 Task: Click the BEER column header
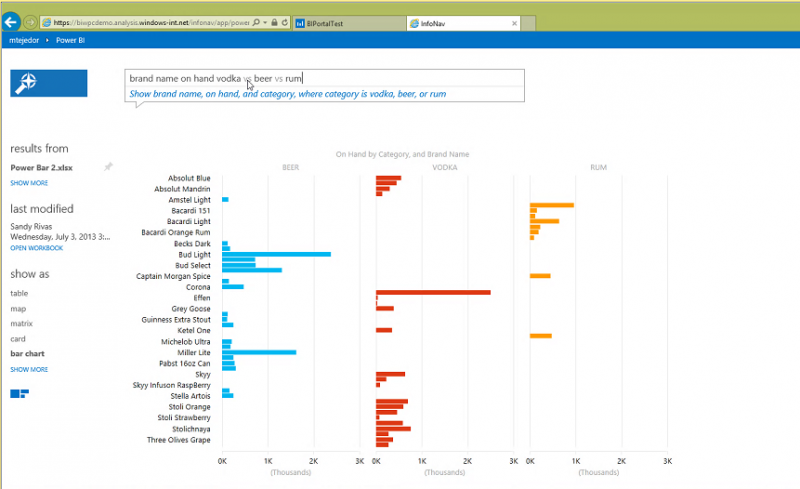[x=291, y=167]
